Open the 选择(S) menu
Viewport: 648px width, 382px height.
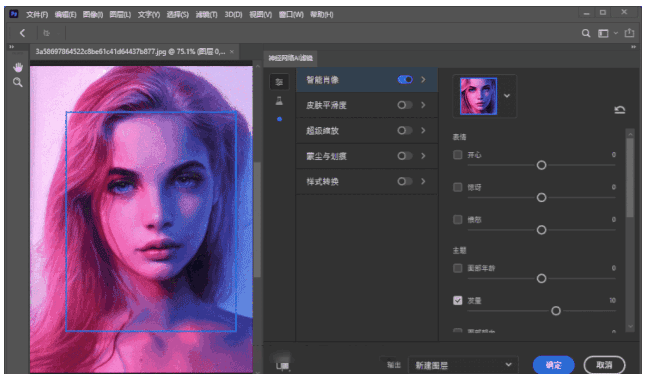(178, 14)
